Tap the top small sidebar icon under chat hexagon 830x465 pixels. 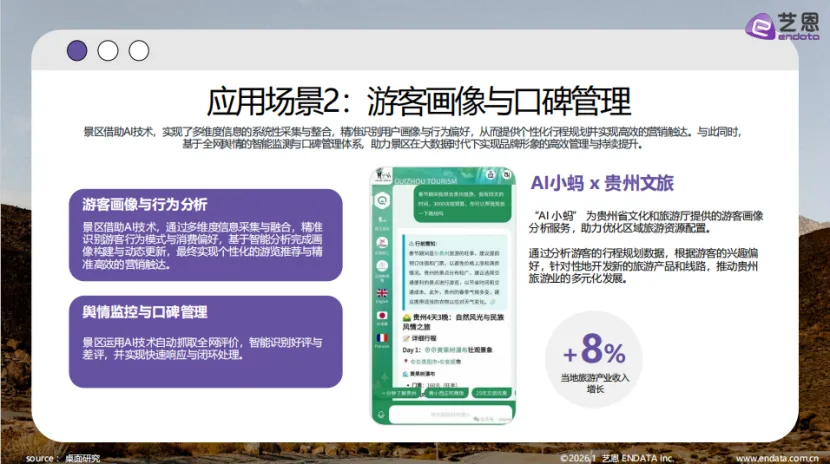click(x=382, y=219)
